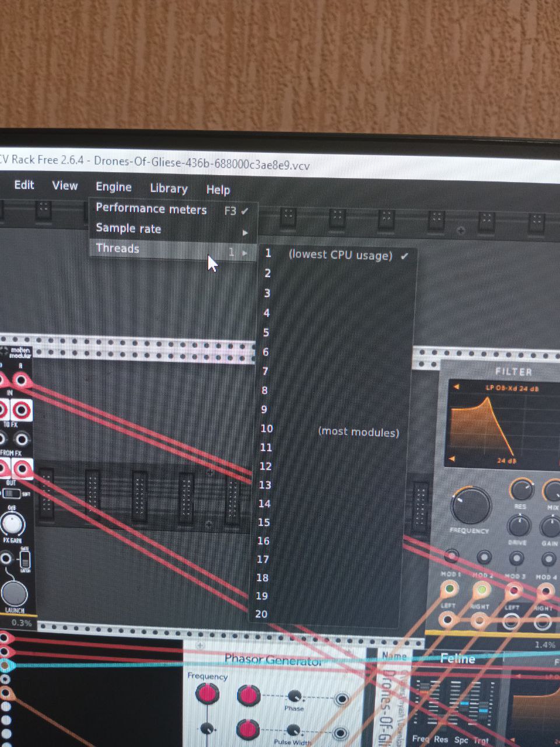Click the GAIN knob on Filter
Screen dimensions: 560x747
pos(550,528)
